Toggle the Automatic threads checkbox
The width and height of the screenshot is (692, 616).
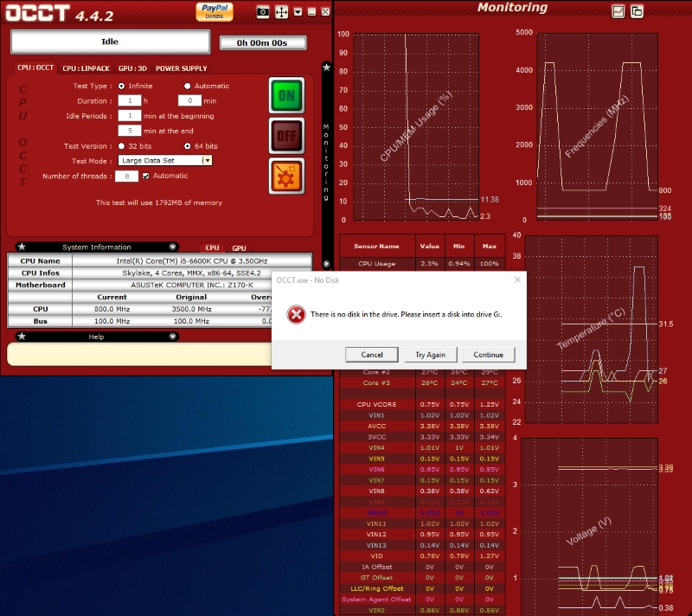(145, 176)
